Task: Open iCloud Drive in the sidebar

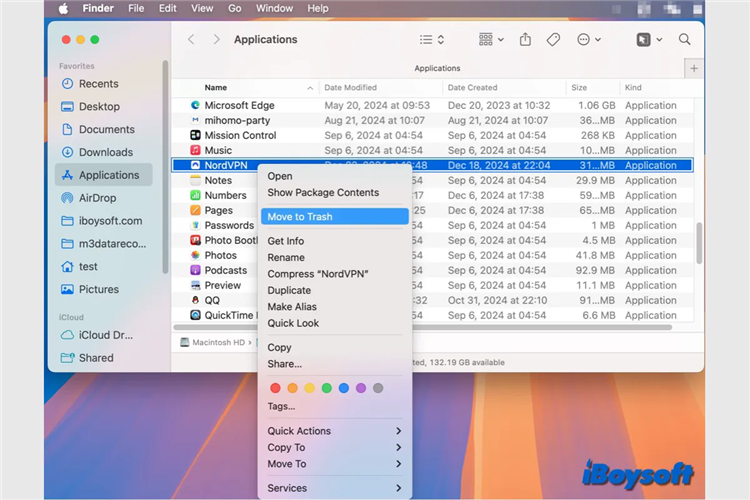Action: [x=104, y=335]
